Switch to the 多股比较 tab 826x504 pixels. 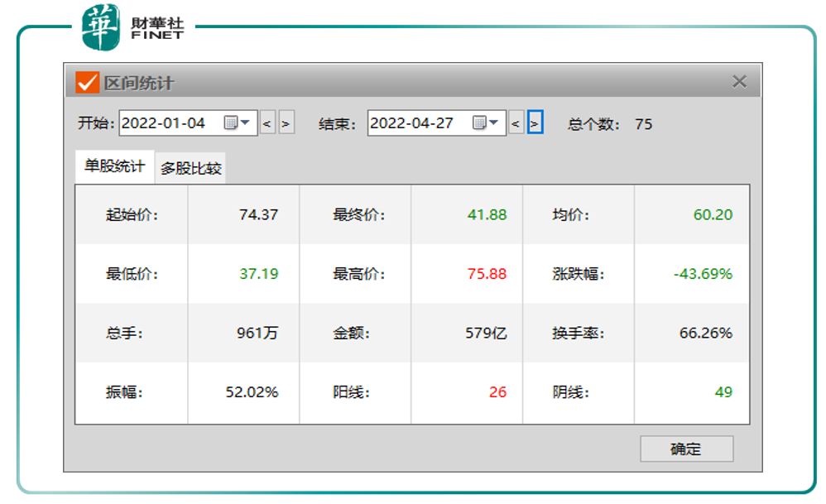190,169
